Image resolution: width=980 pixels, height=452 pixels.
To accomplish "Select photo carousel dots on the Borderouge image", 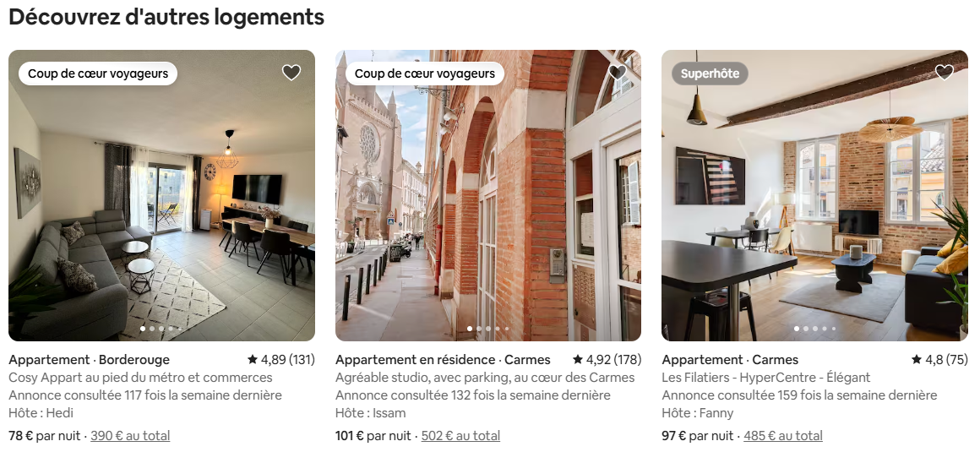I will (161, 328).
